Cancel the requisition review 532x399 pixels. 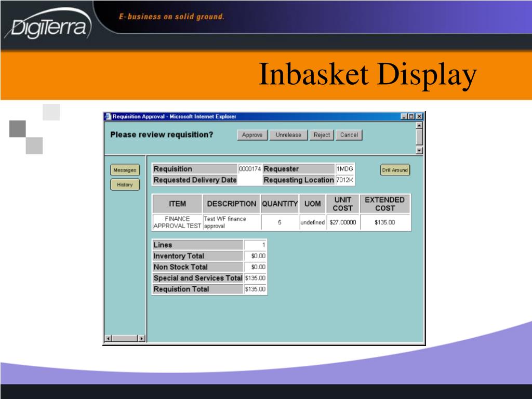[x=349, y=135]
